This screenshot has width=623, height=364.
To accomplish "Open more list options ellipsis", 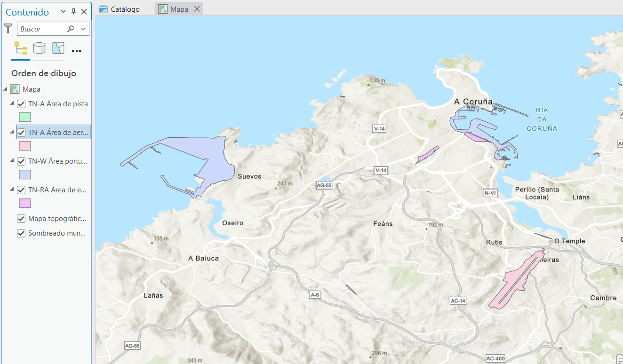I will (76, 51).
